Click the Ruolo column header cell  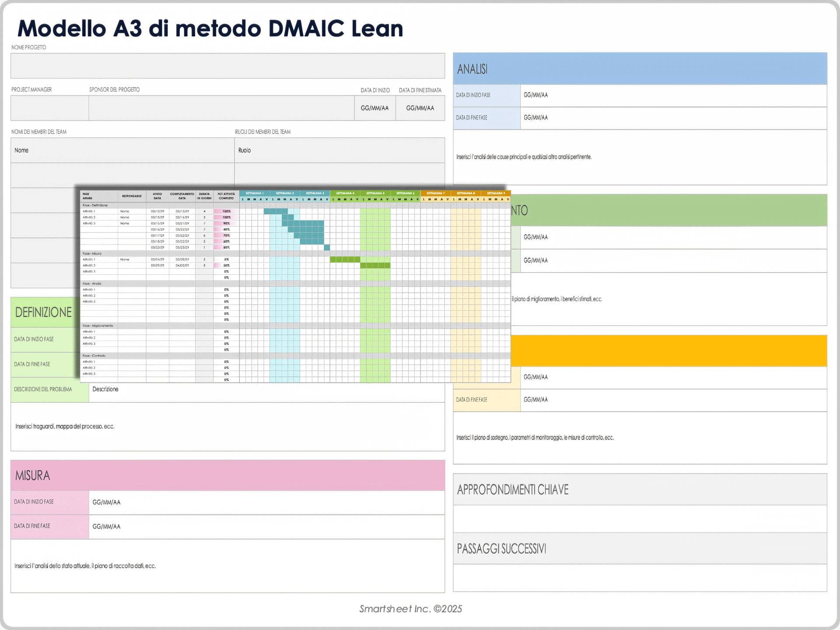click(x=339, y=150)
